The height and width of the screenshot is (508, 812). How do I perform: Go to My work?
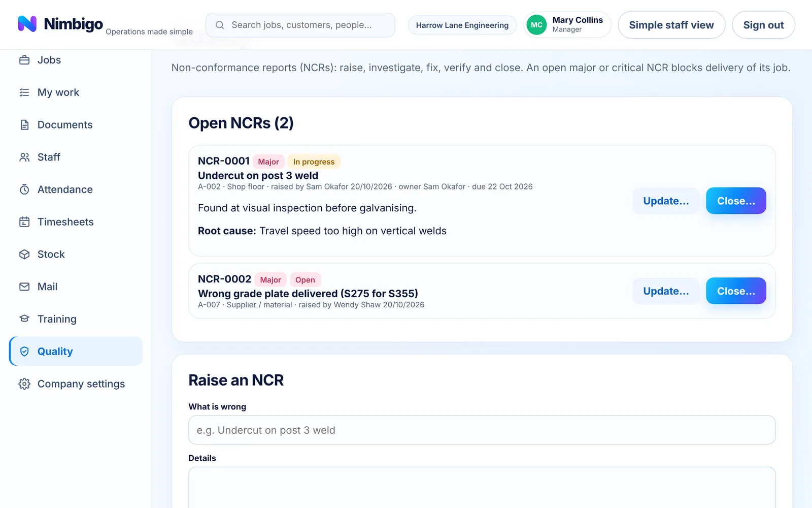[76, 92]
